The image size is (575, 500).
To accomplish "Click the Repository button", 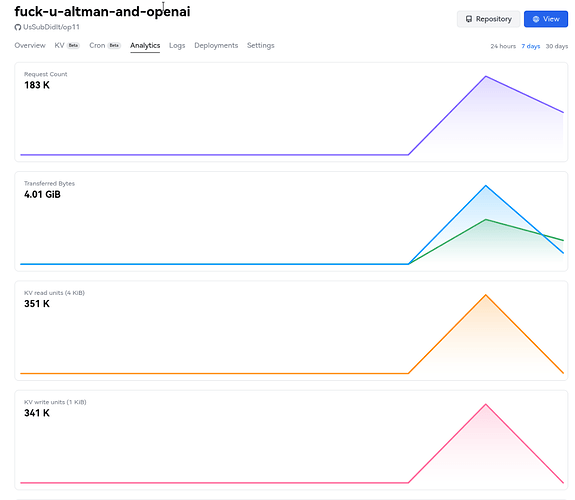I will coord(488,19).
